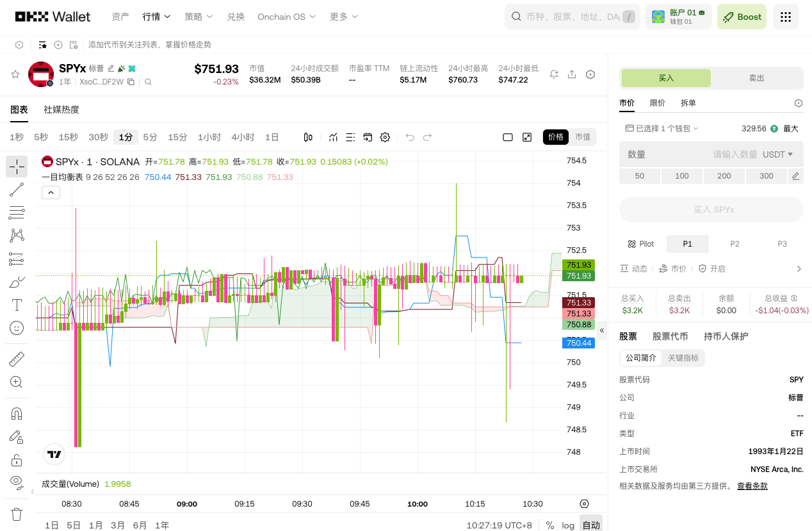Enter fullscreen chart mode

(527, 137)
